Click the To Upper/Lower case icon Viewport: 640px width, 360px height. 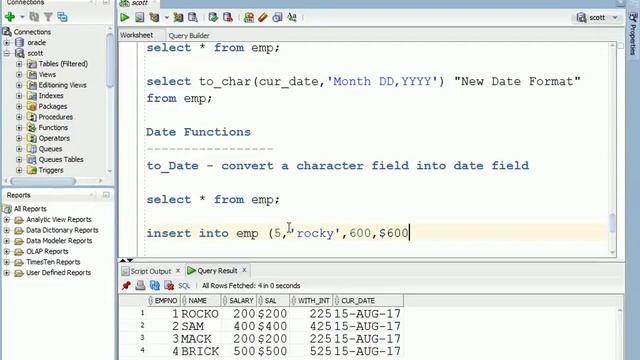292,17
